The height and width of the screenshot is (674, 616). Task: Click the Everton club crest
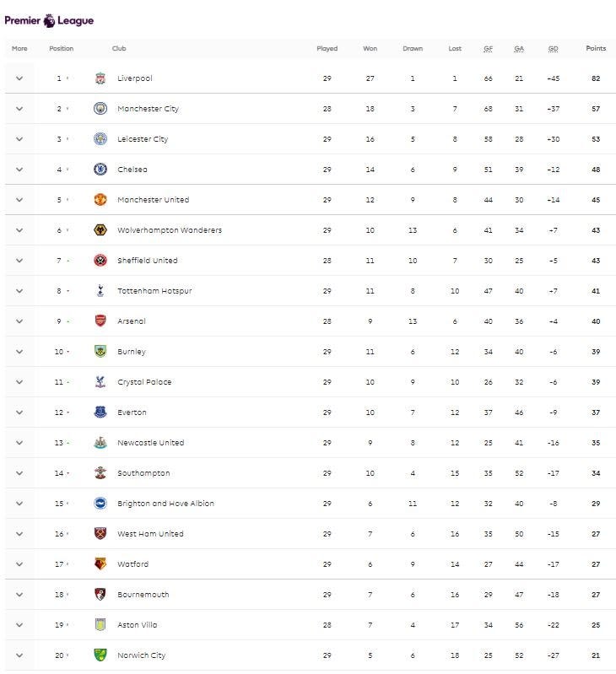click(100, 412)
